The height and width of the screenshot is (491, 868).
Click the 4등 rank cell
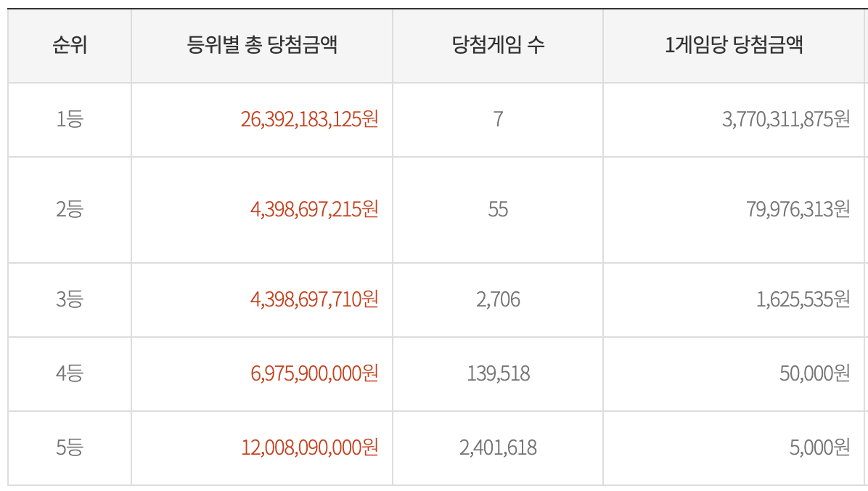click(x=70, y=374)
